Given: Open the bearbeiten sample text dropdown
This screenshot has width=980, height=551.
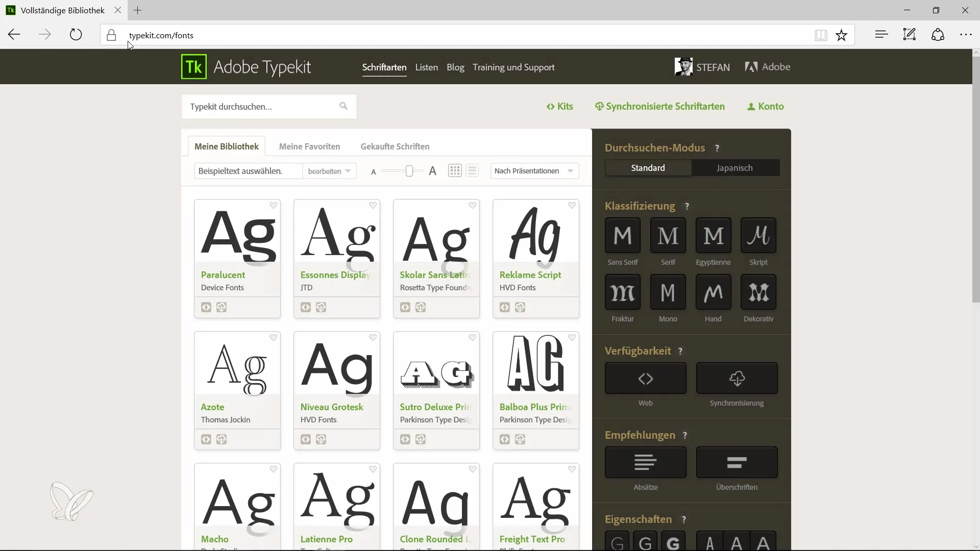Looking at the screenshot, I should pyautogui.click(x=329, y=171).
